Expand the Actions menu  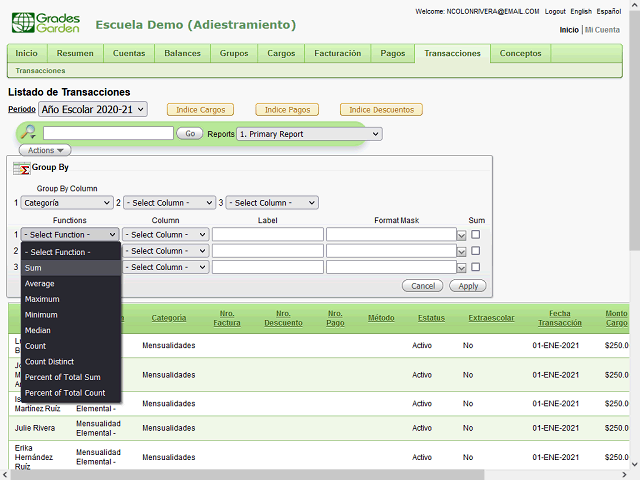pyautogui.click(x=45, y=150)
